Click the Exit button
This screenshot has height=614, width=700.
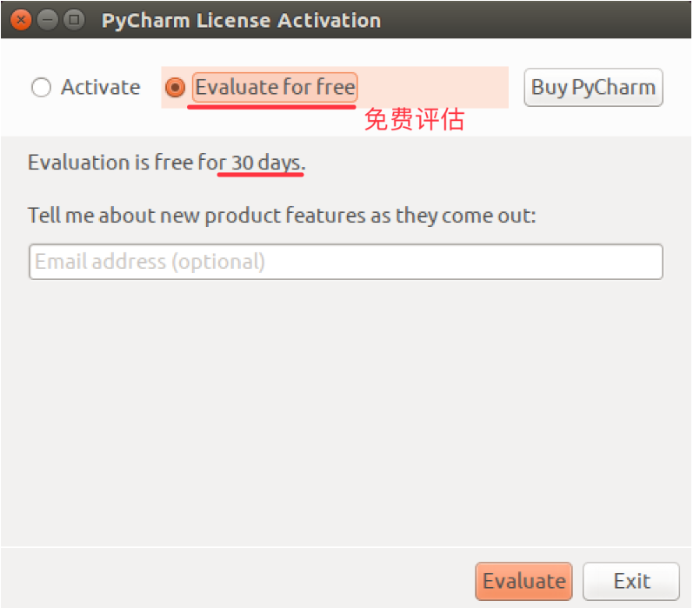631,581
